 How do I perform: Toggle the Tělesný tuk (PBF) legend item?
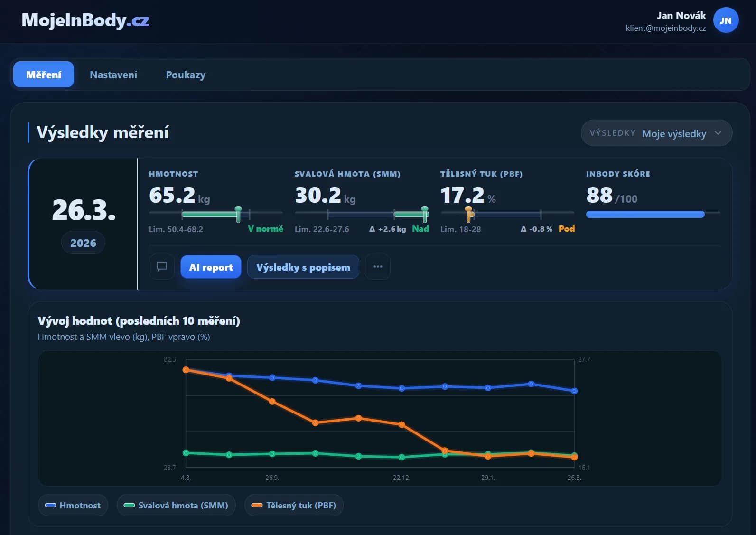click(294, 506)
